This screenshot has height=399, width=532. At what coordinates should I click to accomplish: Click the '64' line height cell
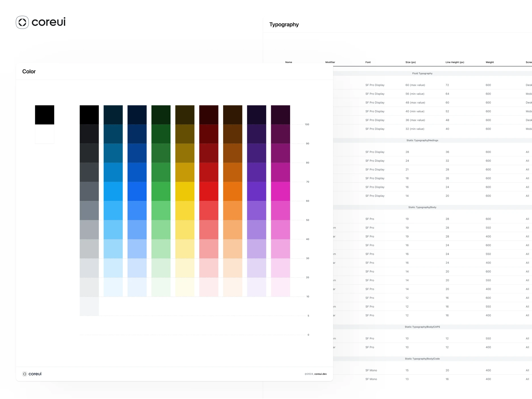447,94
